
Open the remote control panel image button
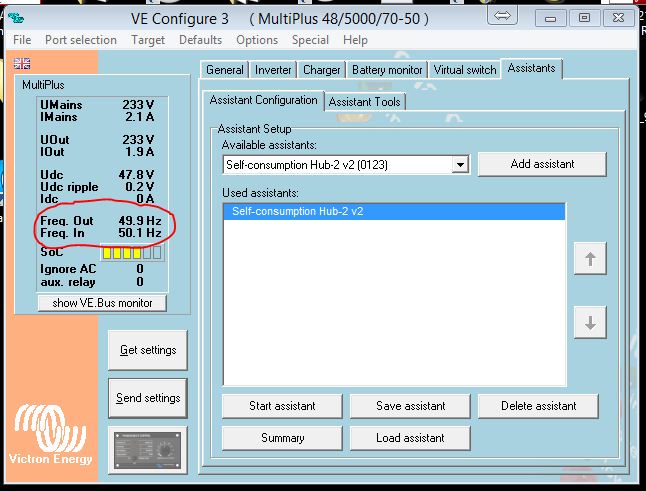[x=147, y=450]
